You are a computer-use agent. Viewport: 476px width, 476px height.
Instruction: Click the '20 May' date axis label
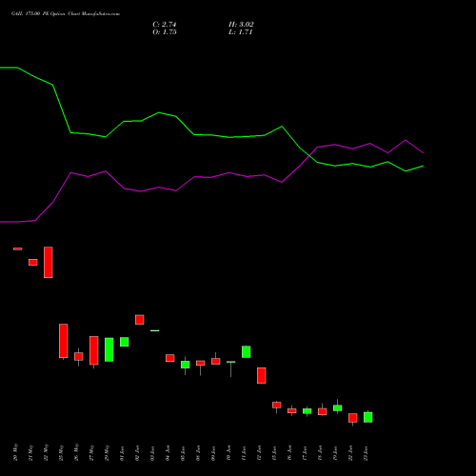click(x=15, y=452)
